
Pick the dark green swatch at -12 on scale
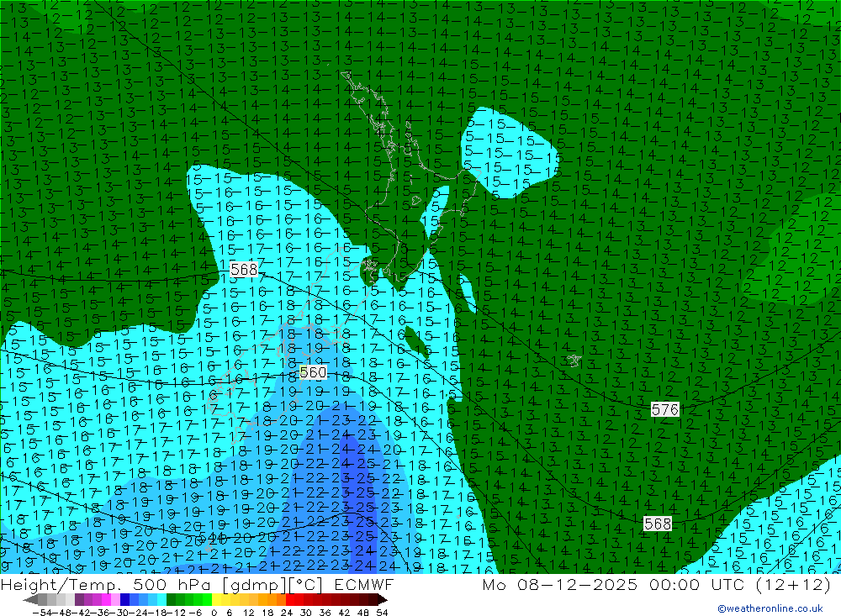click(171, 599)
